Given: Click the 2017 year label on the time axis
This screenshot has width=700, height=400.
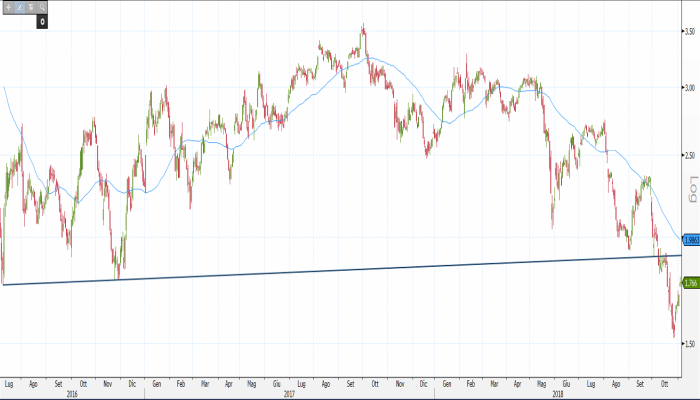Looking at the screenshot, I should (289, 394).
